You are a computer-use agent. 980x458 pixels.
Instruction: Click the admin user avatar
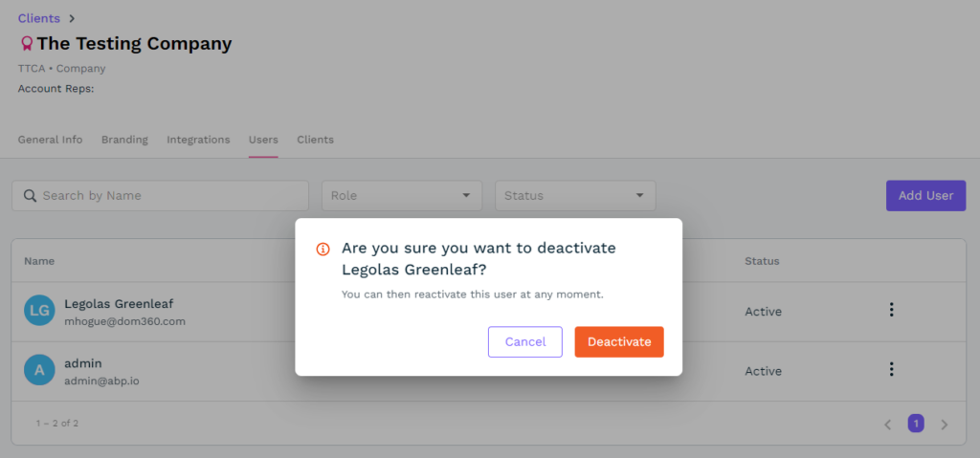click(39, 370)
